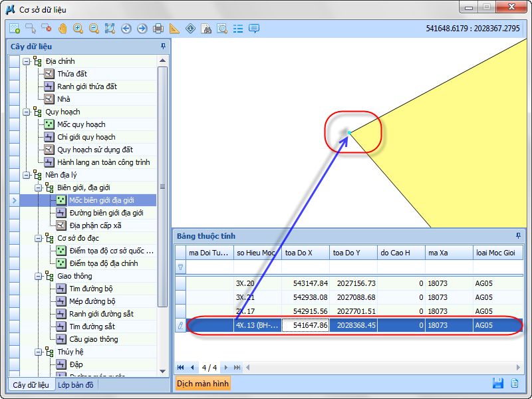
Task: Go to previous view with back arrow
Action: 126,29
